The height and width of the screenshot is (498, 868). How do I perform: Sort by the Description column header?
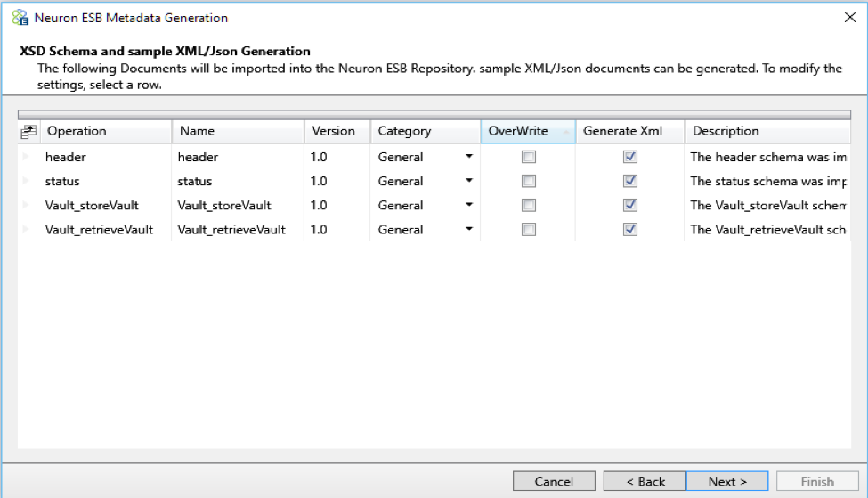pyautogui.click(x=767, y=132)
